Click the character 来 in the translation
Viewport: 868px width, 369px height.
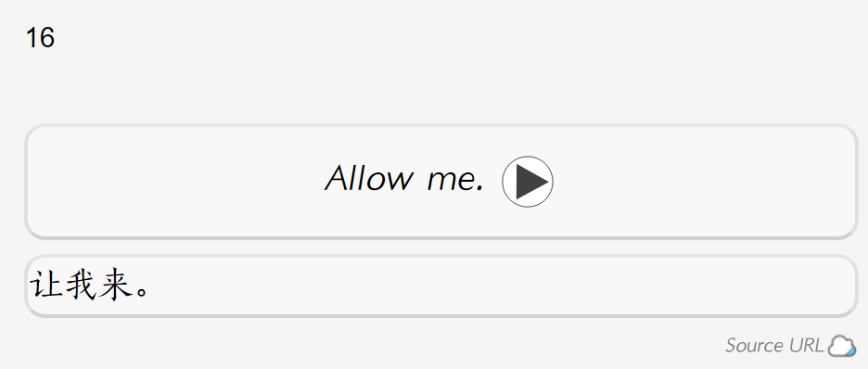(117, 286)
